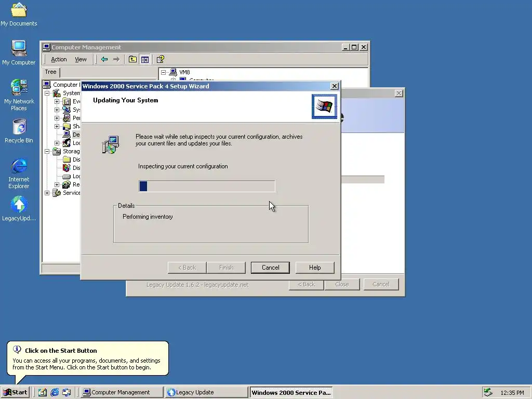Open My Network Places desktop icon
The image size is (532, 399).
(19, 95)
